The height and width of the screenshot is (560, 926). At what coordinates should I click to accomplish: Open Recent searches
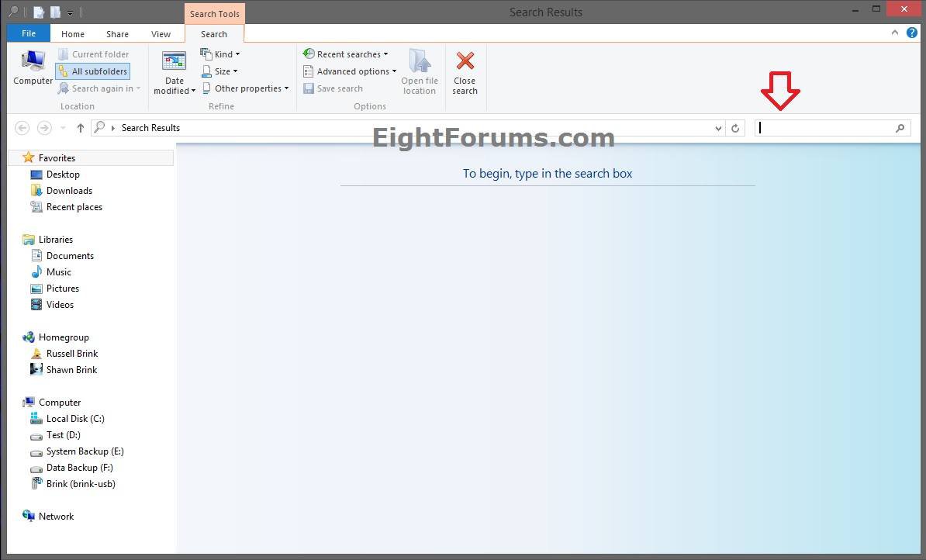(x=345, y=54)
